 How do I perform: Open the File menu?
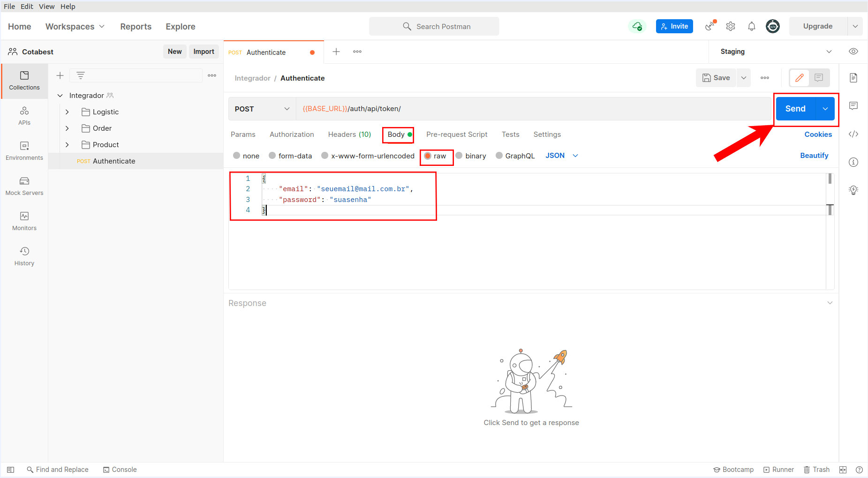click(9, 7)
